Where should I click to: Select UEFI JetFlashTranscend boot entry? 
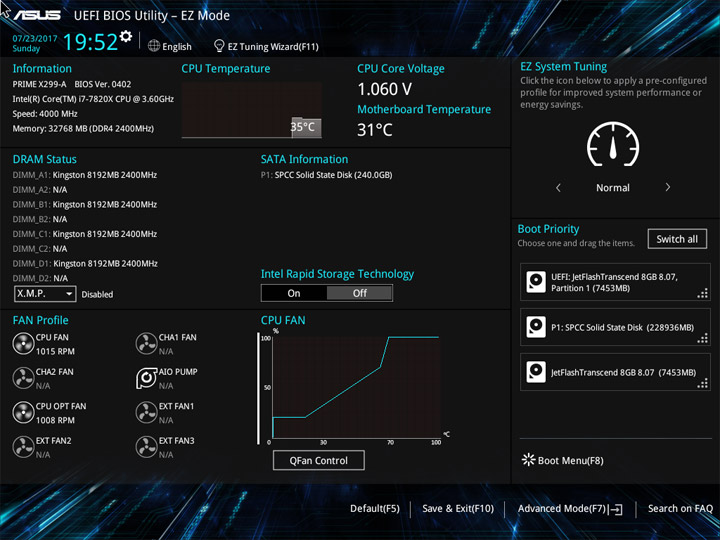pos(615,282)
